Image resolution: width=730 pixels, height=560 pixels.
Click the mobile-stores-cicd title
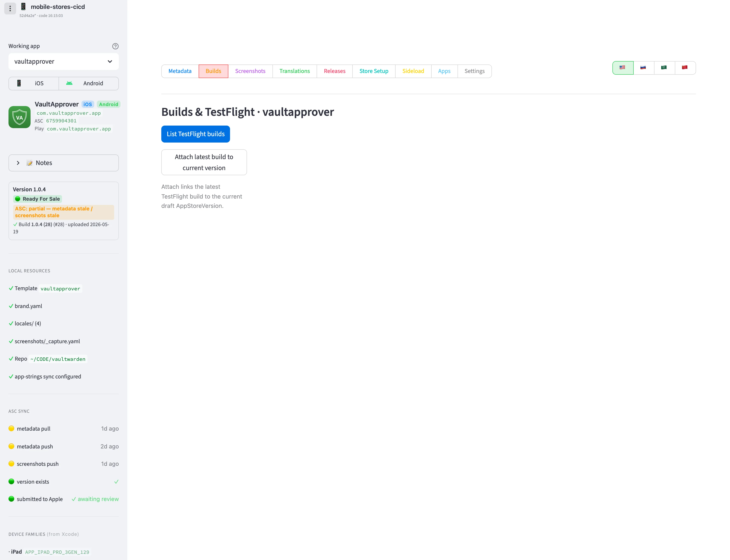tap(58, 7)
